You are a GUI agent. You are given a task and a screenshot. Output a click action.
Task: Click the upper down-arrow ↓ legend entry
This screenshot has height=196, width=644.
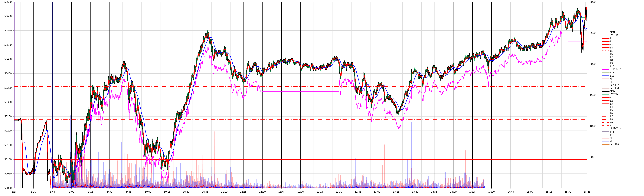click(612, 82)
